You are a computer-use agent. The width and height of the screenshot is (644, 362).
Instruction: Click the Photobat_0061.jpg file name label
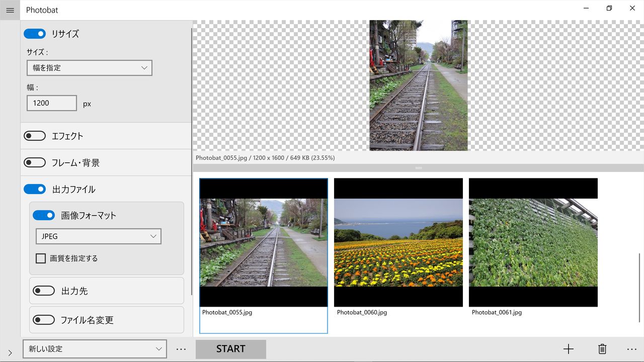click(497, 312)
